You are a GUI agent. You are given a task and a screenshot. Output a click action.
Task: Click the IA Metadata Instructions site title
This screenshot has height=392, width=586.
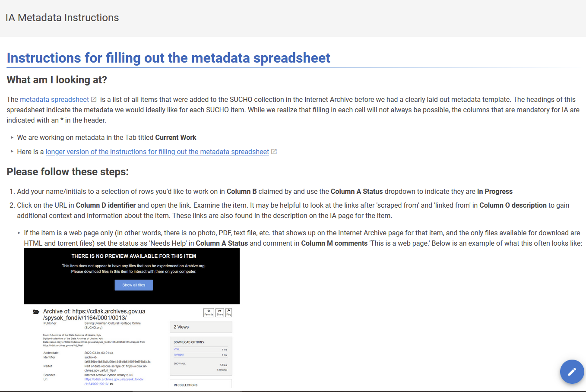pos(62,18)
